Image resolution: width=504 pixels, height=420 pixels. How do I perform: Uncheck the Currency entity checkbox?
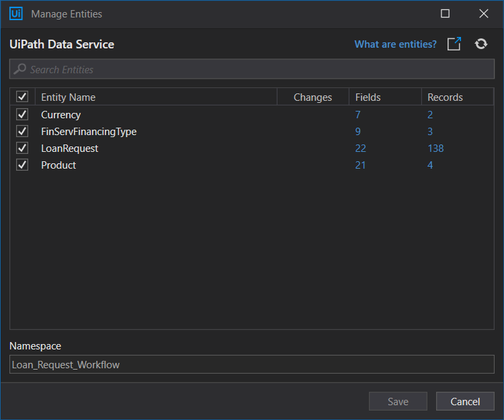click(x=22, y=114)
